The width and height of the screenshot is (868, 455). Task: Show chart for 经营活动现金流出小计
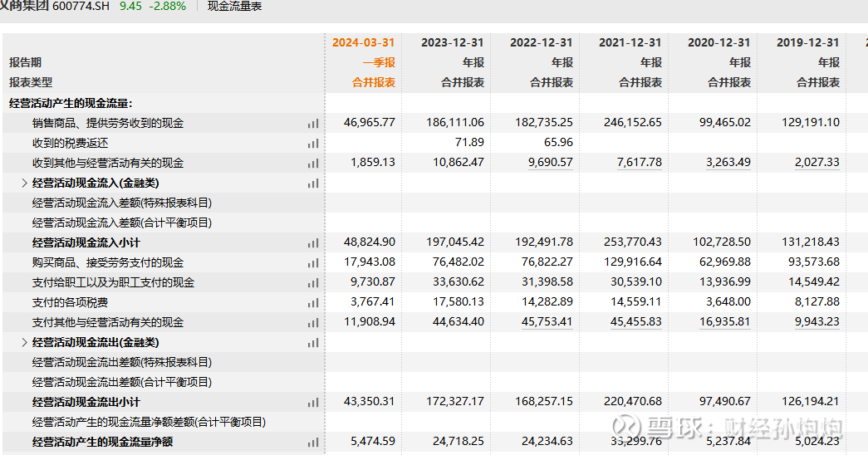pos(312,402)
